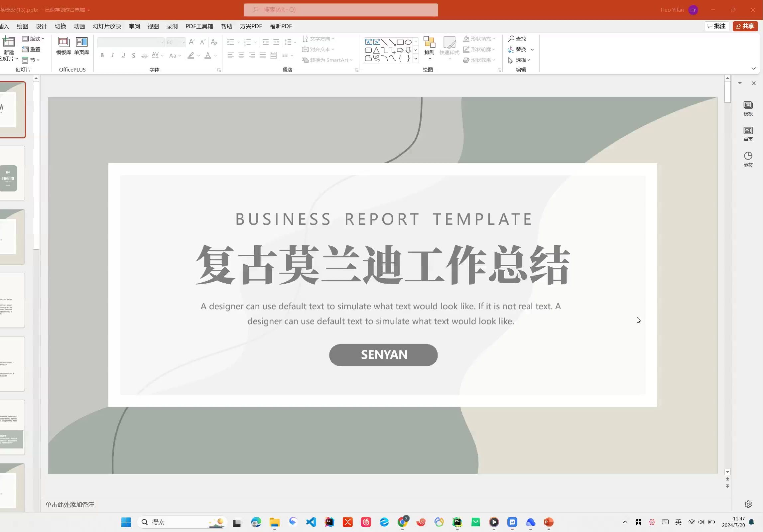
Task: Apply strikethrough to the selected text
Action: click(144, 55)
